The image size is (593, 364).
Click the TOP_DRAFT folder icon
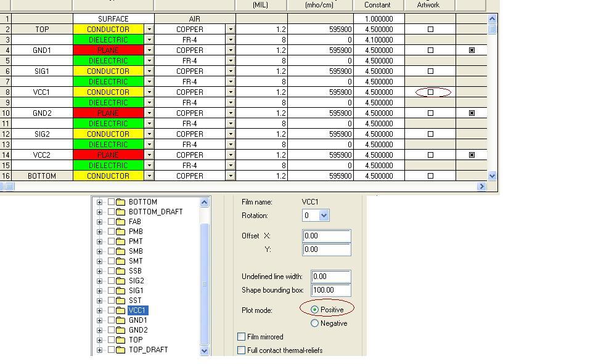(121, 350)
